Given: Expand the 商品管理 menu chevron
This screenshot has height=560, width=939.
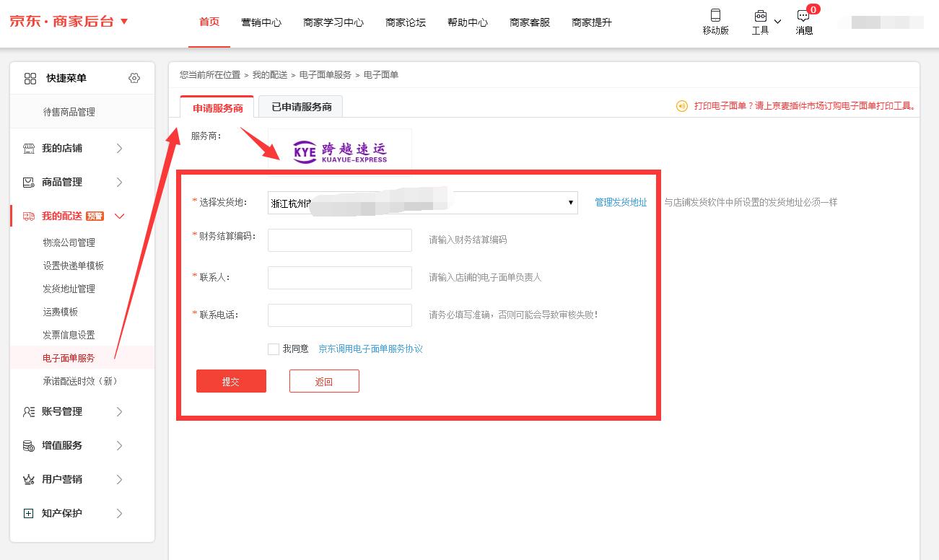Looking at the screenshot, I should pyautogui.click(x=119, y=182).
